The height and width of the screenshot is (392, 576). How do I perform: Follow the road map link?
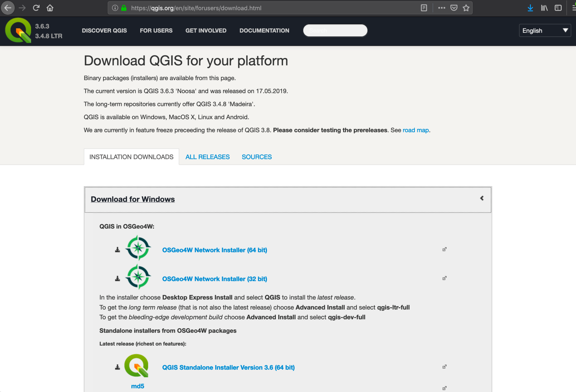tap(416, 130)
